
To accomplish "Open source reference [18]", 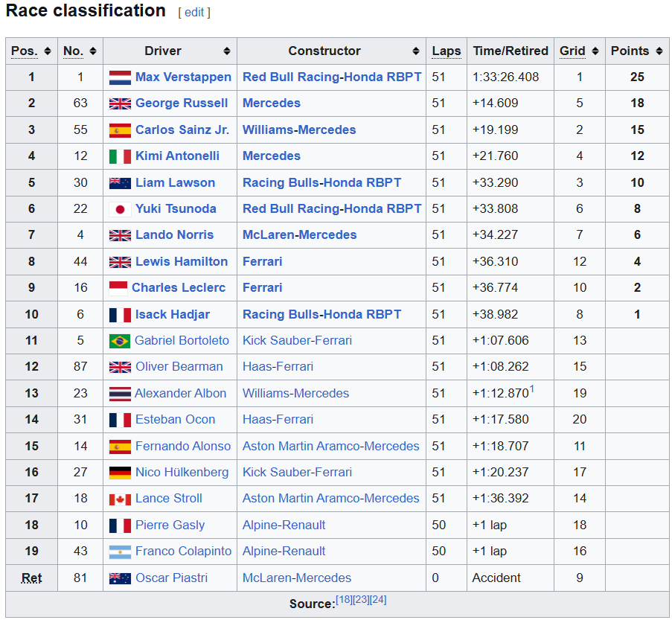I will click(x=344, y=600).
